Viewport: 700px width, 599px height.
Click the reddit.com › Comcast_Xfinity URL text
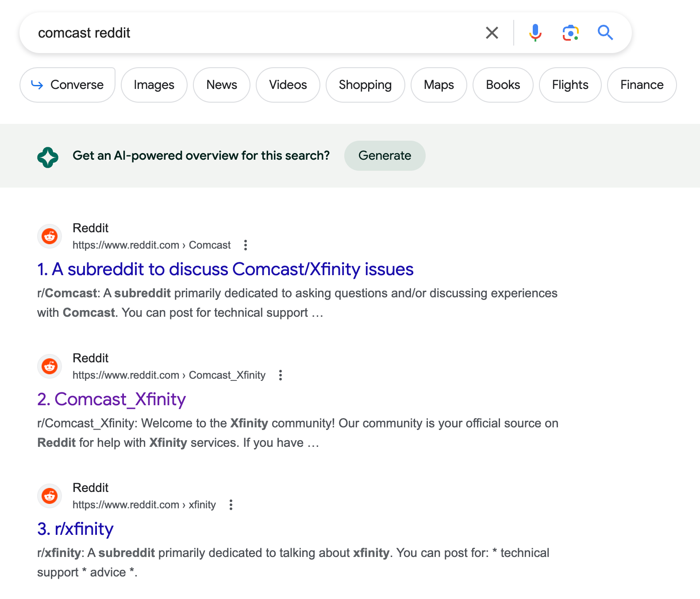[x=169, y=375]
